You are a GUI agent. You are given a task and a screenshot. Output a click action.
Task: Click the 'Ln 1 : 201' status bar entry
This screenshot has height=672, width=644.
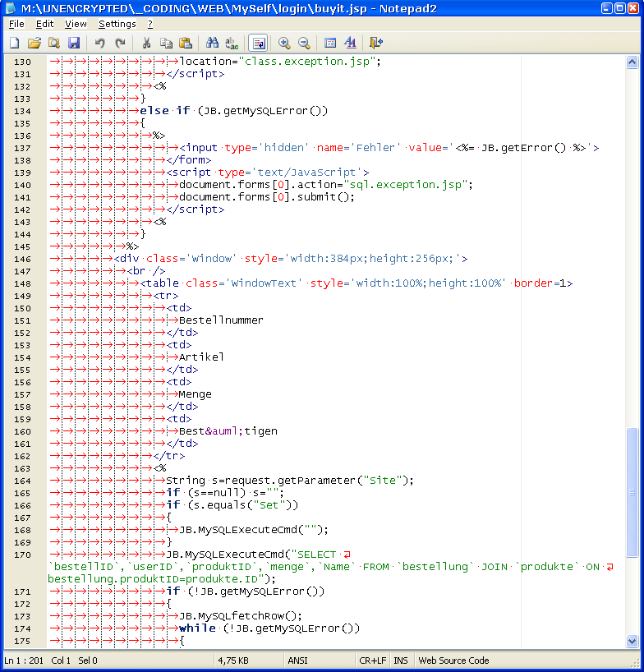tap(24, 660)
